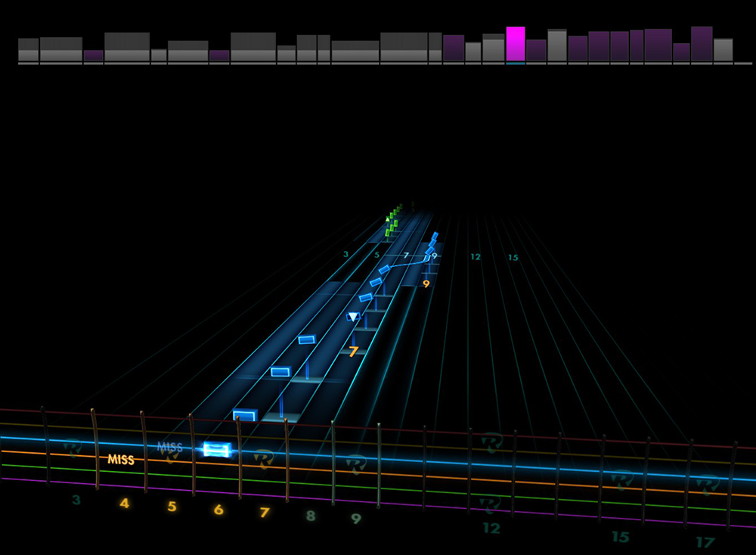Screen dimensions: 756x555
Task: Click the small 3 on the distant highway
Action: (x=345, y=254)
